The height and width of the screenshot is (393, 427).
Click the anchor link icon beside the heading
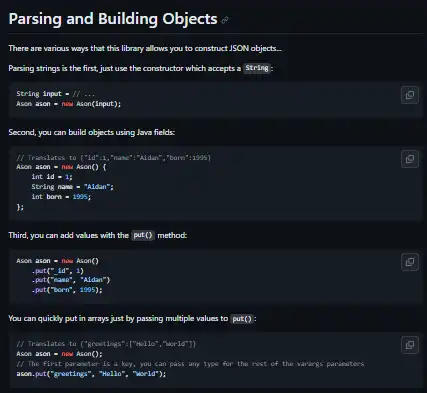(x=225, y=20)
